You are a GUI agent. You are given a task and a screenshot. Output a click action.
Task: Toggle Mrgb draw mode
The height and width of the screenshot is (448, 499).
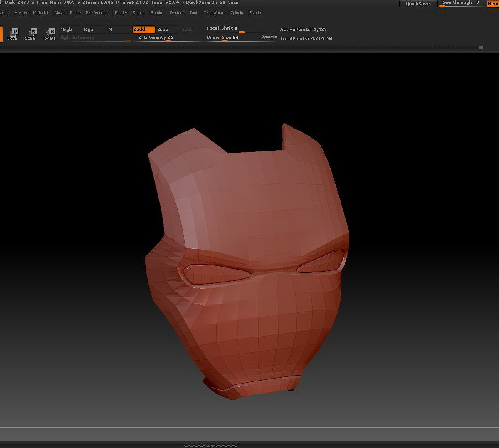pyautogui.click(x=70, y=30)
